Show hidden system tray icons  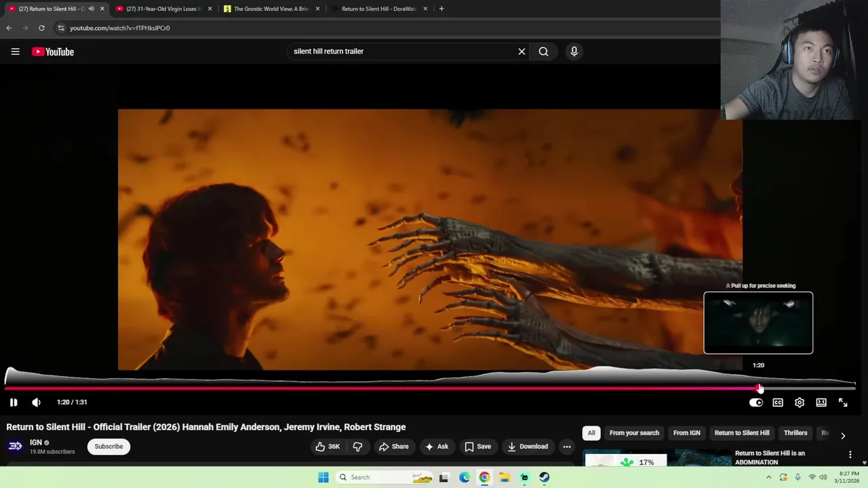(769, 477)
